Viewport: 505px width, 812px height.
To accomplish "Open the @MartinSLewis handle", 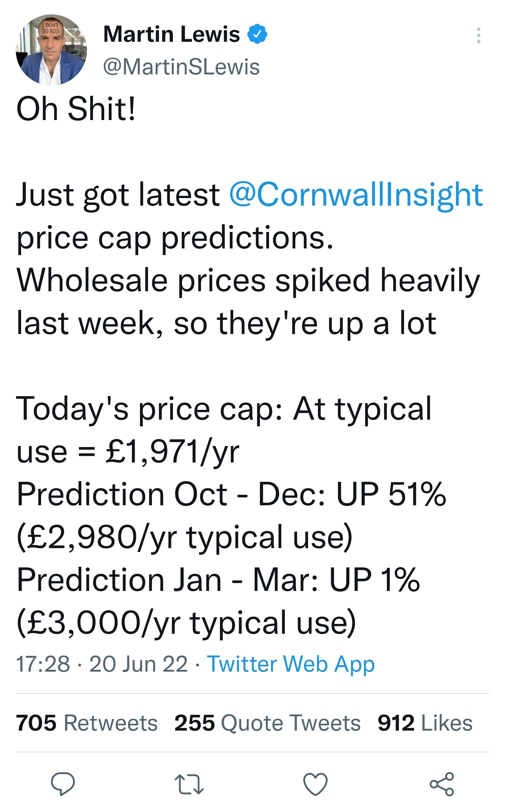I will [181, 67].
